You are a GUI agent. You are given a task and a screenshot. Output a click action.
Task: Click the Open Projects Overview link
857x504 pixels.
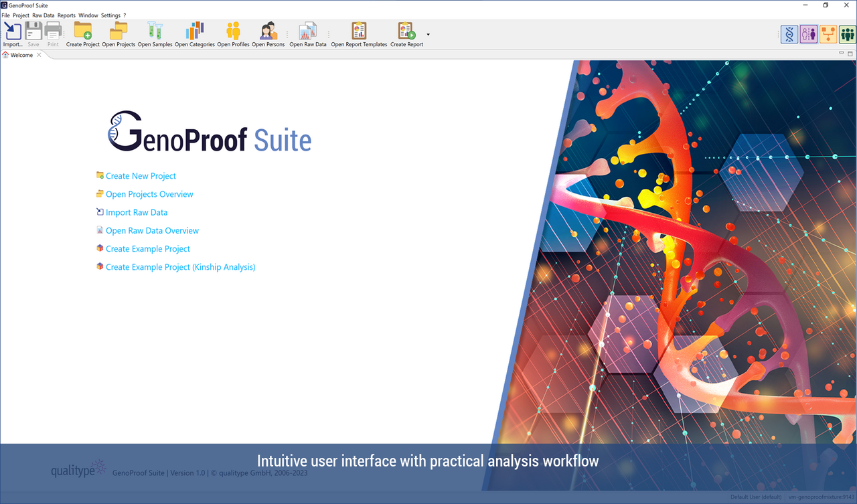[x=149, y=194]
